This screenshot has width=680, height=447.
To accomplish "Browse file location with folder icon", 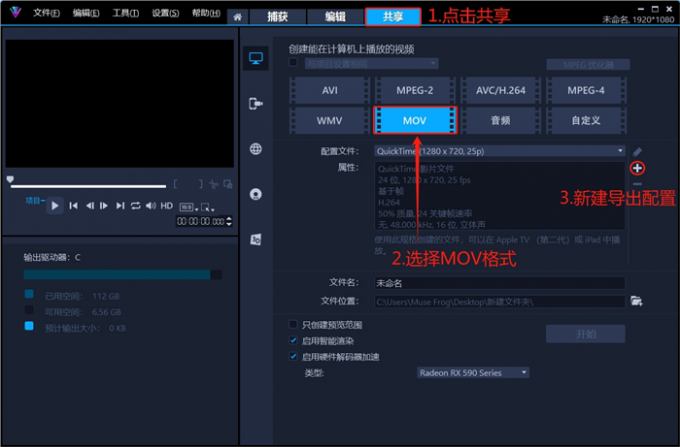I will click(635, 301).
